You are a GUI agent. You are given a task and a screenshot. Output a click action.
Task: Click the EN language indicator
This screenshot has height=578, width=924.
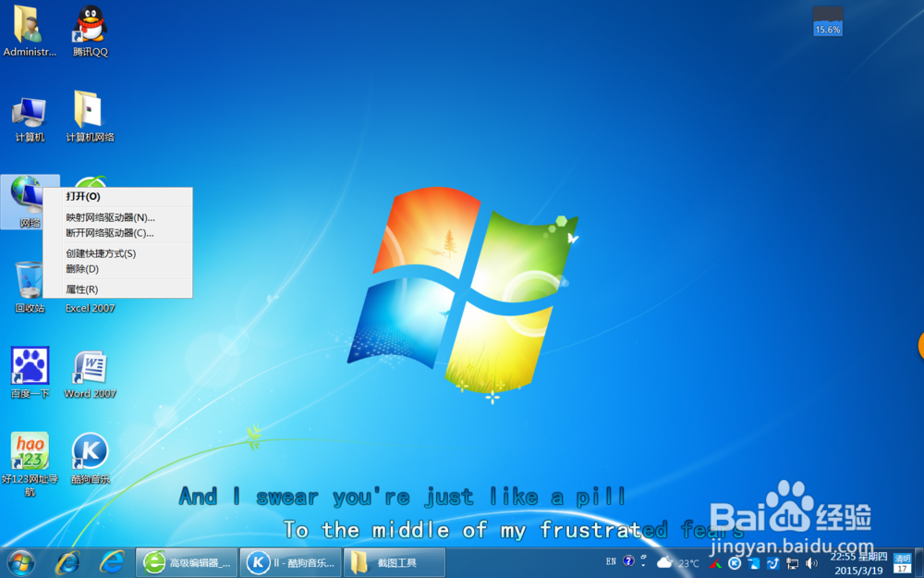pos(611,561)
